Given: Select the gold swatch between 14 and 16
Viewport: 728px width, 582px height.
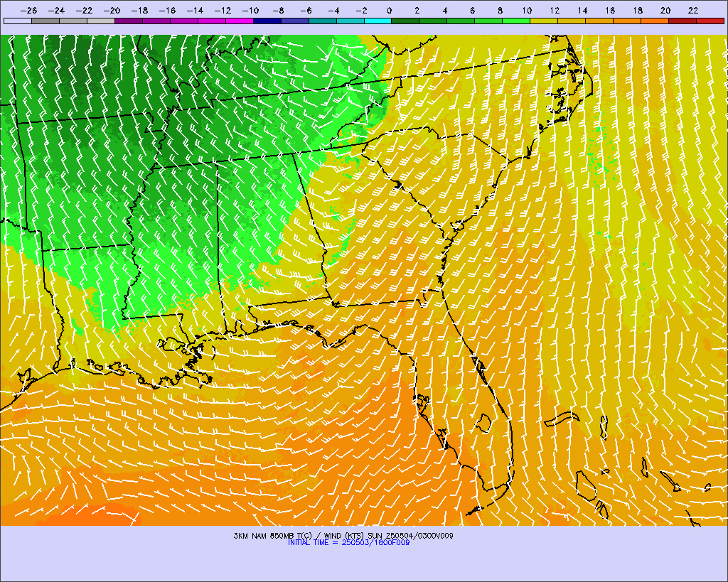Looking at the screenshot, I should coord(599,21).
